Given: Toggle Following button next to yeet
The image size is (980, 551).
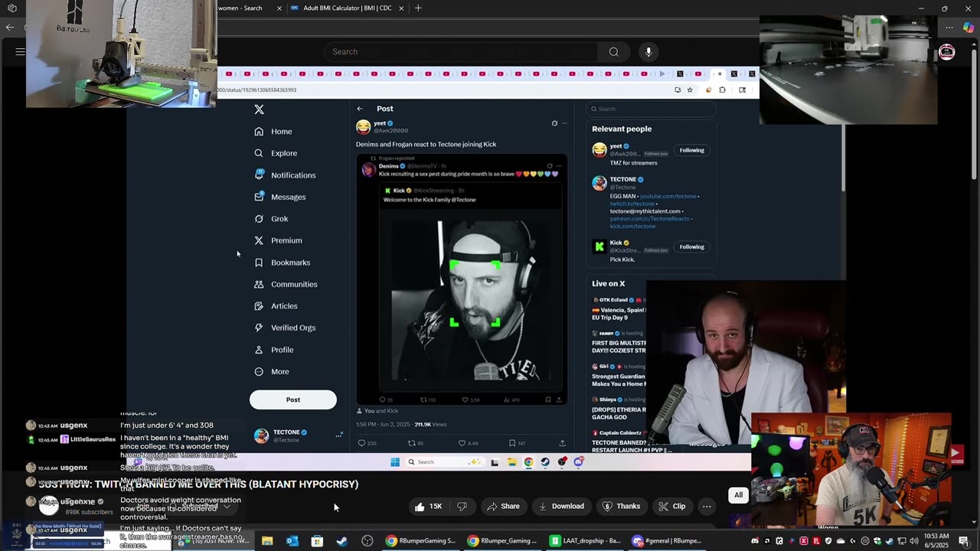Looking at the screenshot, I should [691, 150].
